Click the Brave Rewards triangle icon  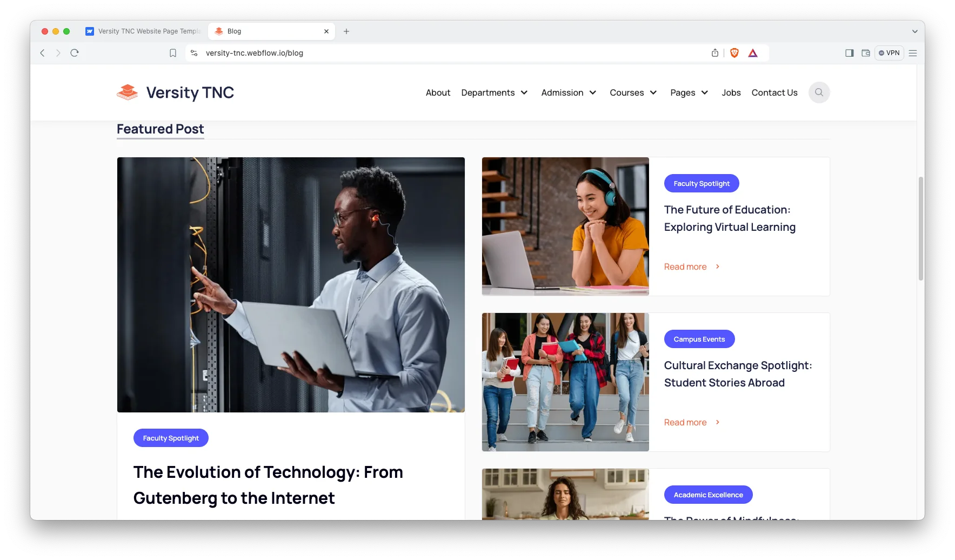pyautogui.click(x=753, y=53)
